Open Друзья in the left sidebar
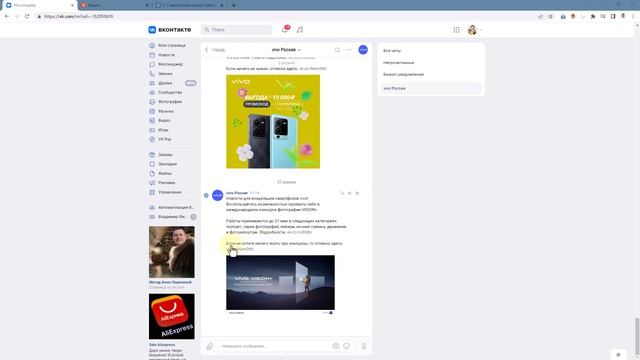 pyautogui.click(x=165, y=83)
